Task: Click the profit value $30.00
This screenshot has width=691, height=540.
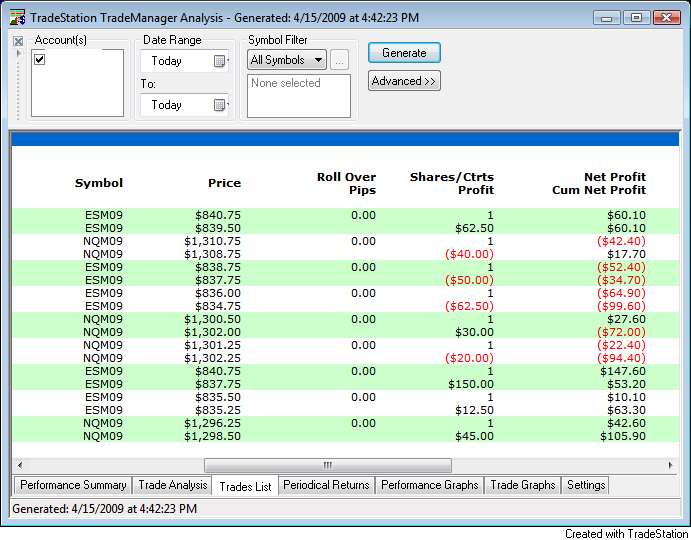Action: click(x=474, y=332)
